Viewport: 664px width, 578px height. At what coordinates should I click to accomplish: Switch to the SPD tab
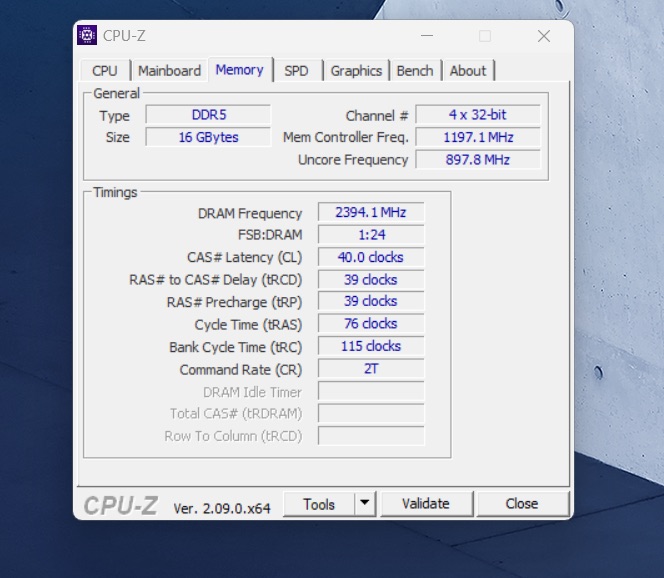(x=296, y=71)
